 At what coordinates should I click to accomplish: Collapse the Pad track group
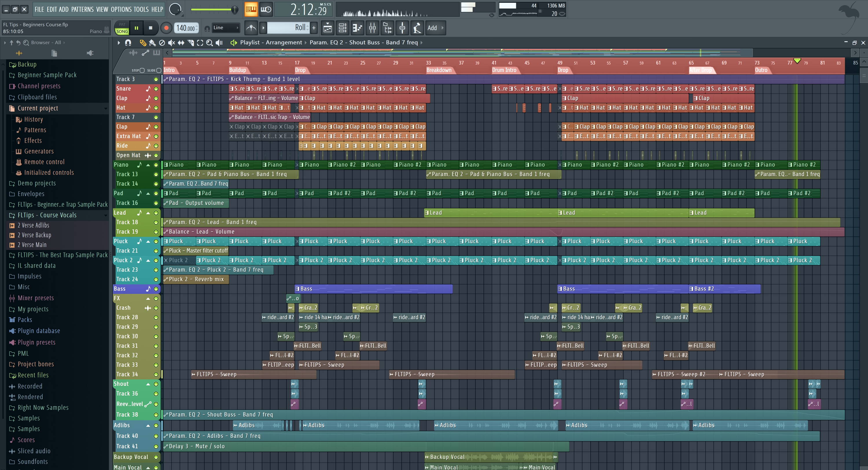(x=148, y=194)
